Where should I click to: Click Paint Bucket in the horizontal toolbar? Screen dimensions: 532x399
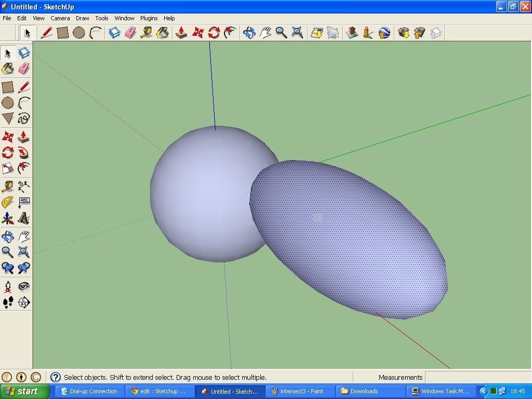pyautogui.click(x=163, y=33)
